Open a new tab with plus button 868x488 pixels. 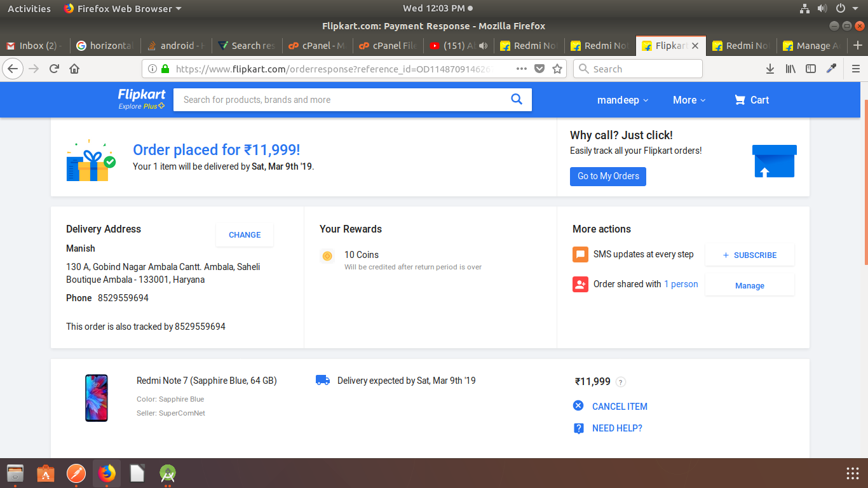point(857,46)
